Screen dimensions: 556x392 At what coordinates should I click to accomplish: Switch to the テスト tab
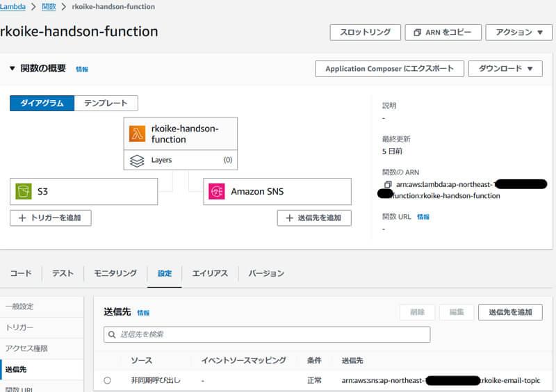tap(63, 273)
